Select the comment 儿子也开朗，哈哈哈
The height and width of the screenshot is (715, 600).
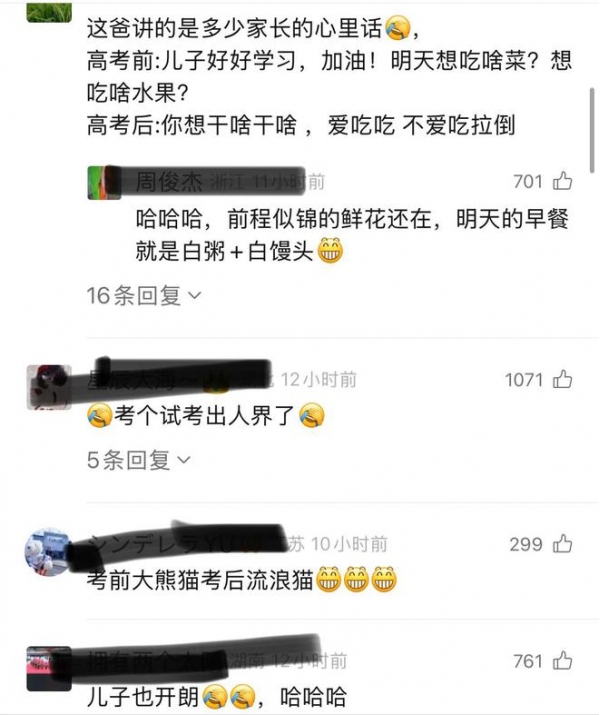[x=217, y=697]
